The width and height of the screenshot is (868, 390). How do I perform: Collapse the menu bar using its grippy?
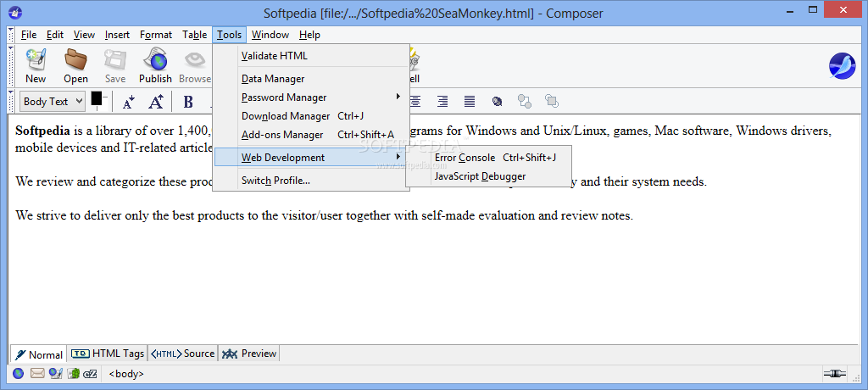pos(12,35)
